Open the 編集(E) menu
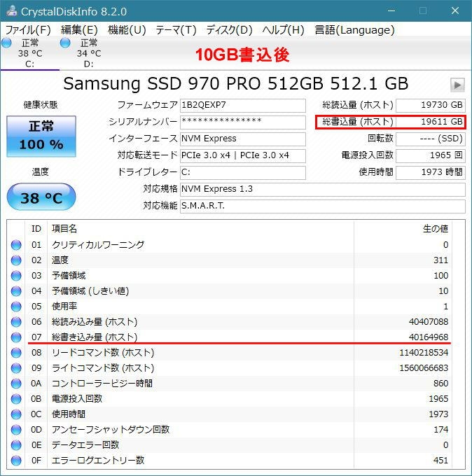This screenshot has height=476, width=472. click(x=79, y=30)
